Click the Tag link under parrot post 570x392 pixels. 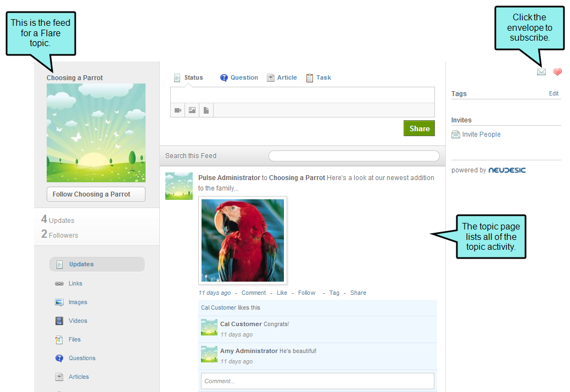pos(334,293)
